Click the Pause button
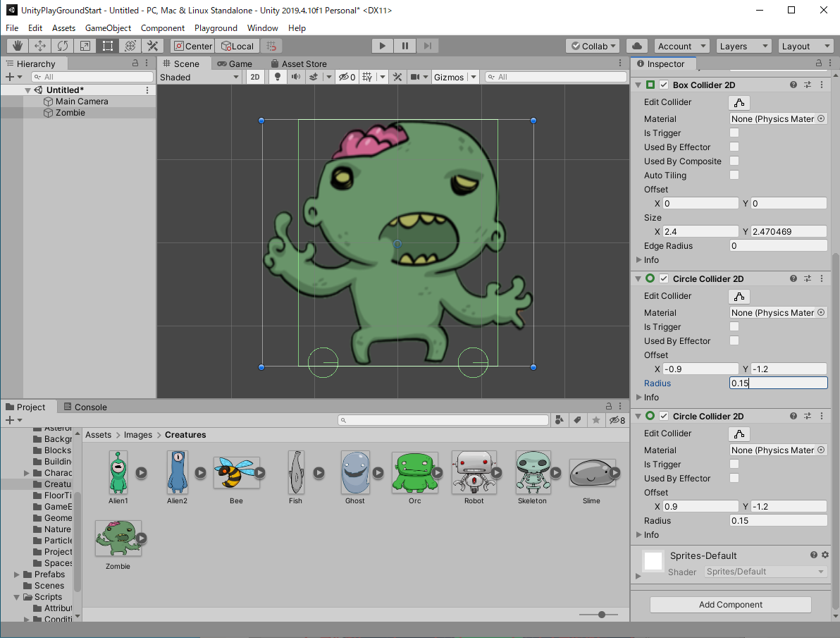 [404, 46]
